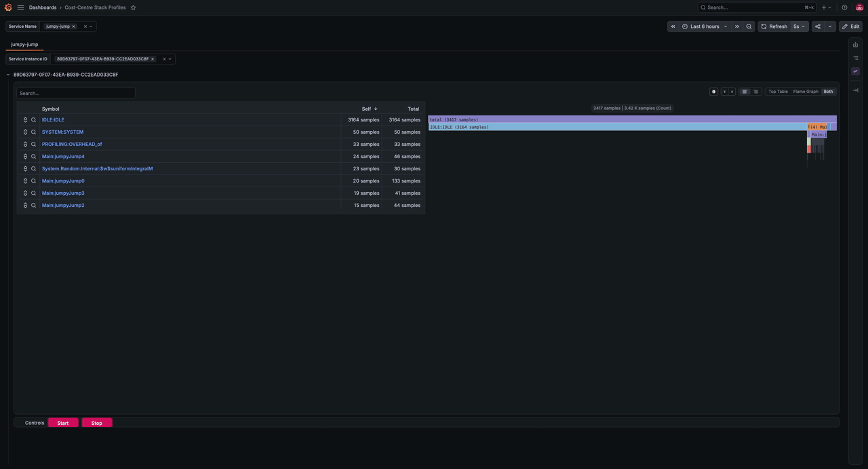Open the System.Random.Internal:$w$suniformIntegralM symbol link
The height and width of the screenshot is (469, 868).
tap(97, 169)
